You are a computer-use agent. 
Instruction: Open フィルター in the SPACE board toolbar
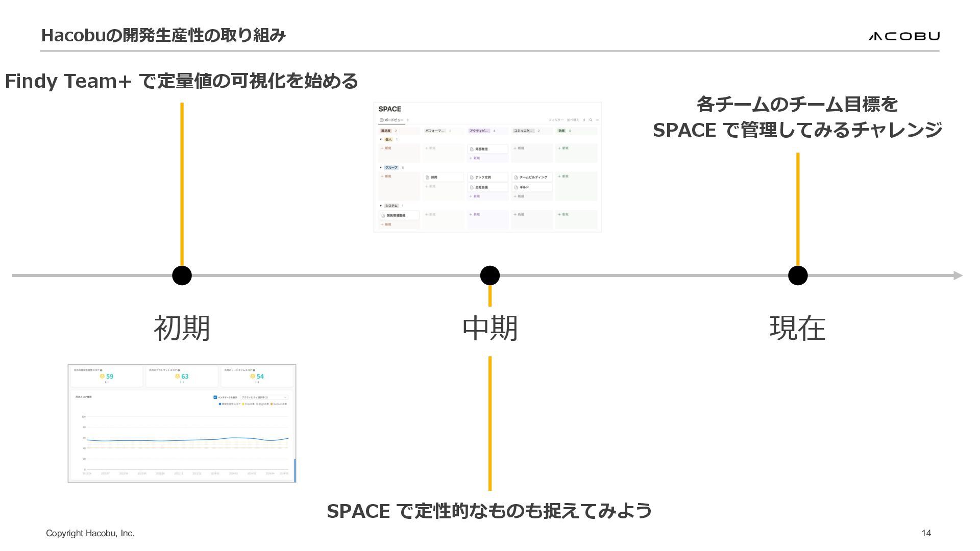click(556, 120)
